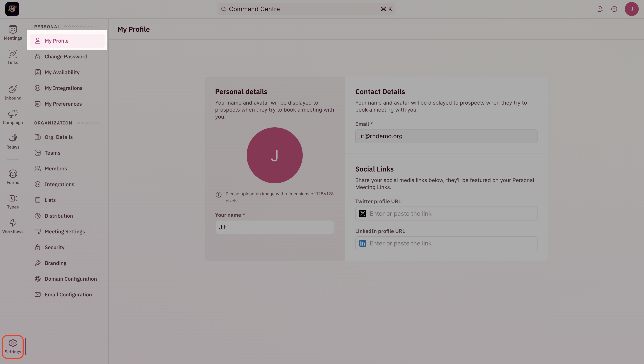
Task: Open meeting Types section
Action: coord(13,202)
